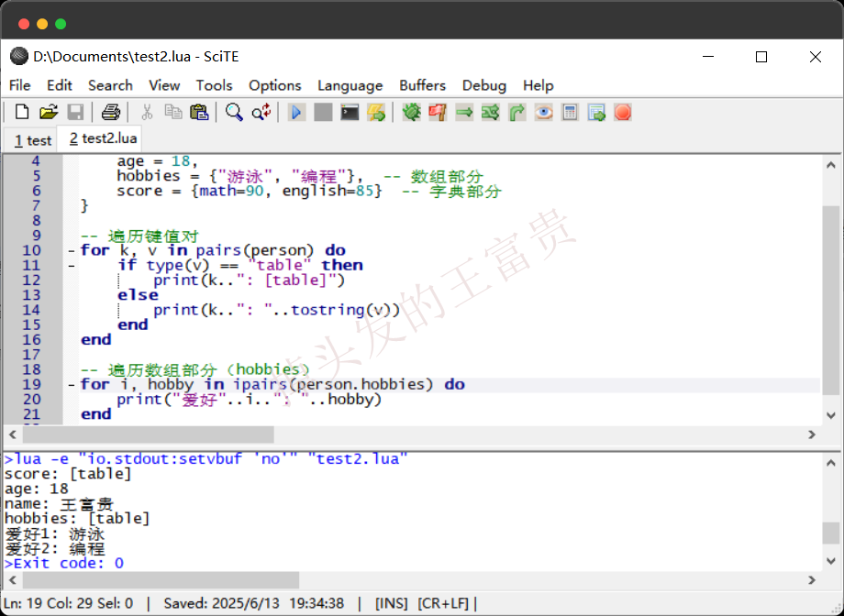Image resolution: width=844 pixels, height=616 pixels.
Task: Click the Cut scissors icon
Action: [x=147, y=113]
